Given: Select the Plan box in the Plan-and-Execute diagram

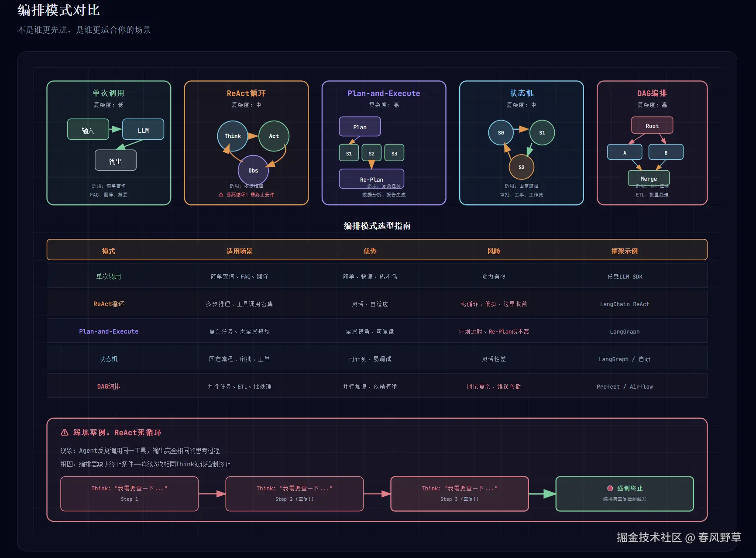Looking at the screenshot, I should coord(360,127).
